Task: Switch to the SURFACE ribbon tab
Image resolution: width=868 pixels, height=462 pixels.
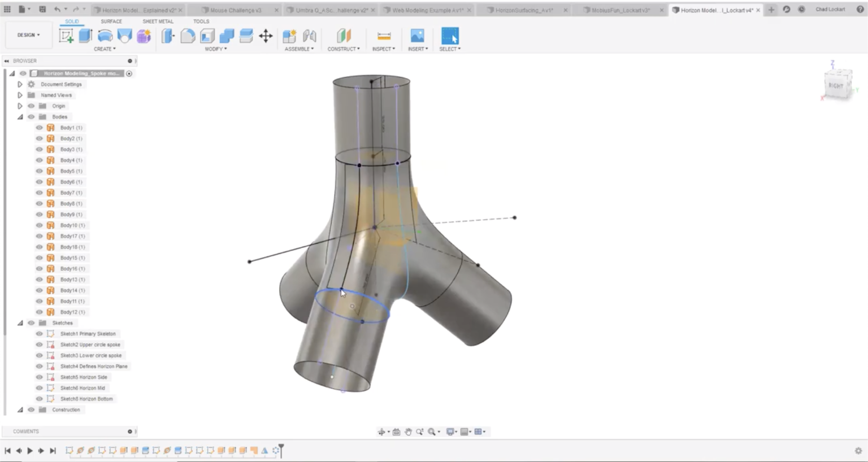Action: pyautogui.click(x=111, y=21)
